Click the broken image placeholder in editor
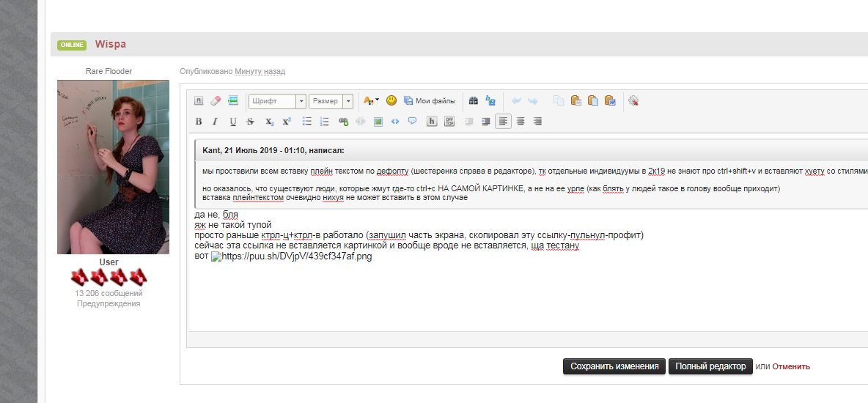This screenshot has width=868, height=403. coord(216,257)
